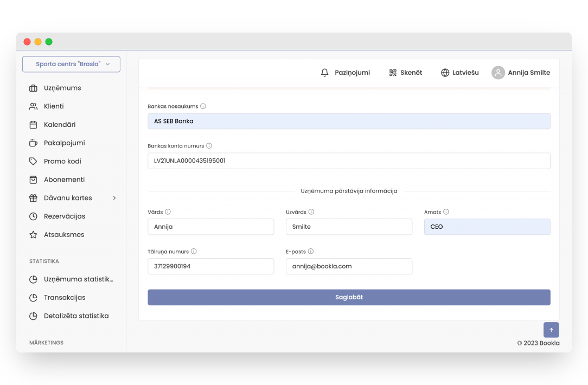
Task: Focus the Vārds input containing Annija
Action: coord(210,227)
